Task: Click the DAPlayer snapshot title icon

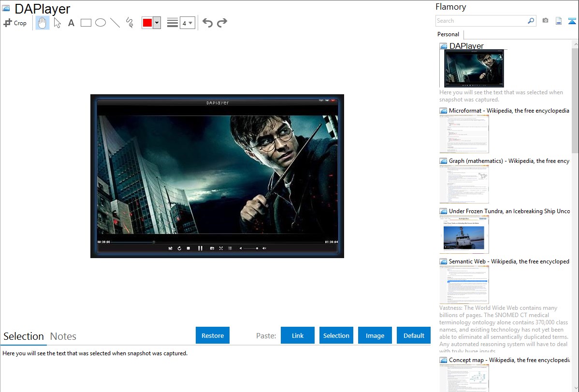Action: pyautogui.click(x=6, y=8)
